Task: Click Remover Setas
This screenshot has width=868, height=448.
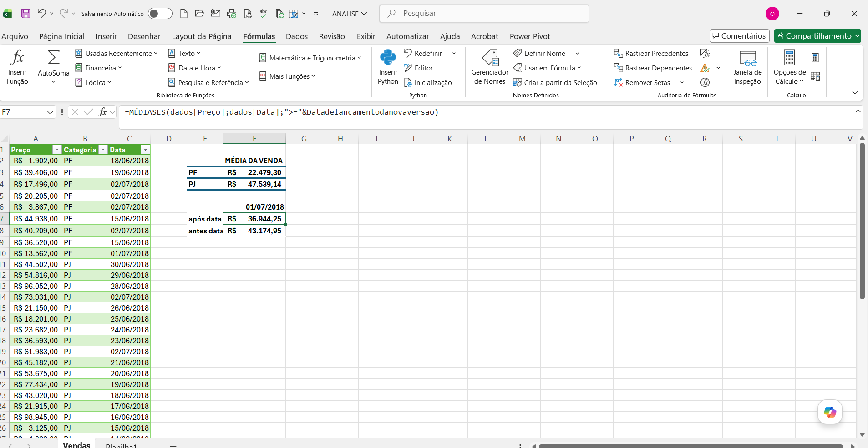Action: coord(642,83)
